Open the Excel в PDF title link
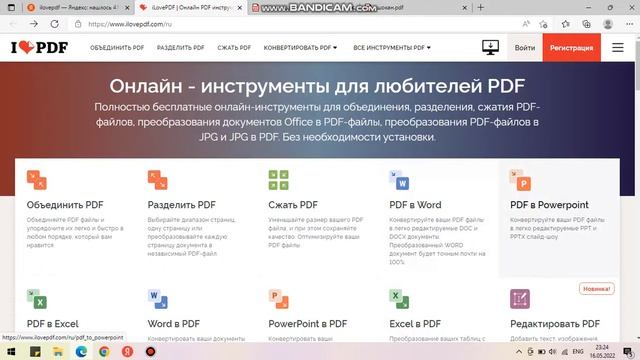The height and width of the screenshot is (360, 640). click(x=415, y=324)
